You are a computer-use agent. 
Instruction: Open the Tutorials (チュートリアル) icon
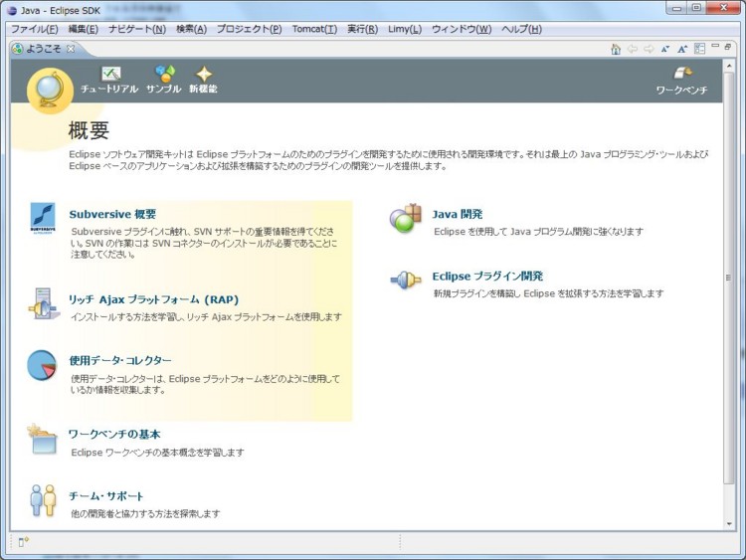(110, 74)
